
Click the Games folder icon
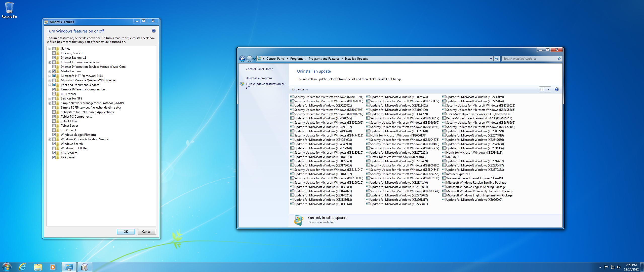[x=58, y=49]
